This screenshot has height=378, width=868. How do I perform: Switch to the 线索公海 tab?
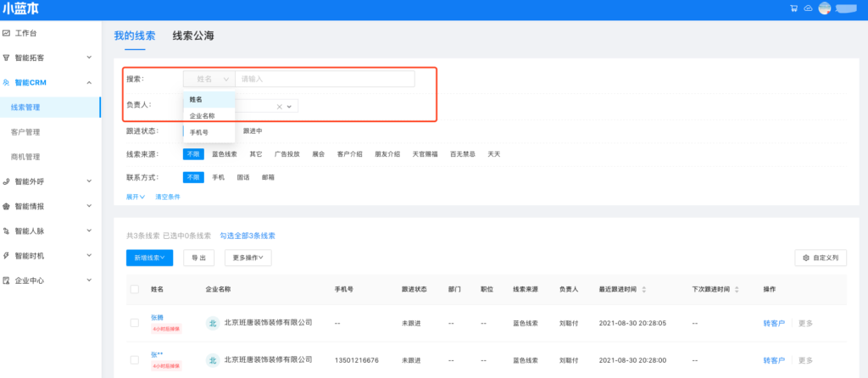pyautogui.click(x=192, y=36)
